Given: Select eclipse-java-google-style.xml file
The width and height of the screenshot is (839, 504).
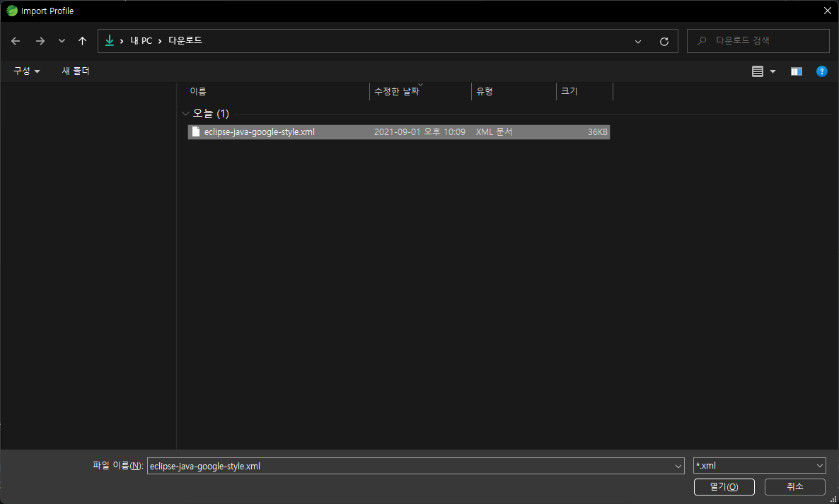Looking at the screenshot, I should (399, 132).
